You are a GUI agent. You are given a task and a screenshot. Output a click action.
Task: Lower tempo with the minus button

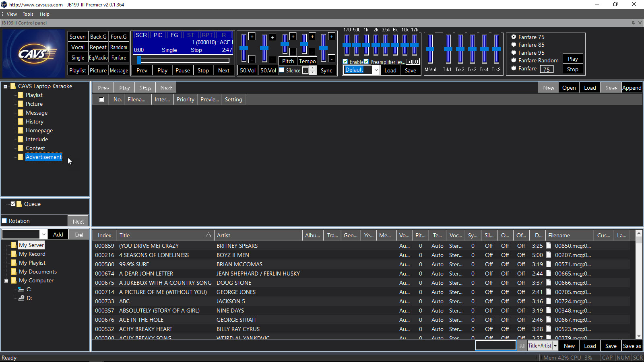(312, 51)
